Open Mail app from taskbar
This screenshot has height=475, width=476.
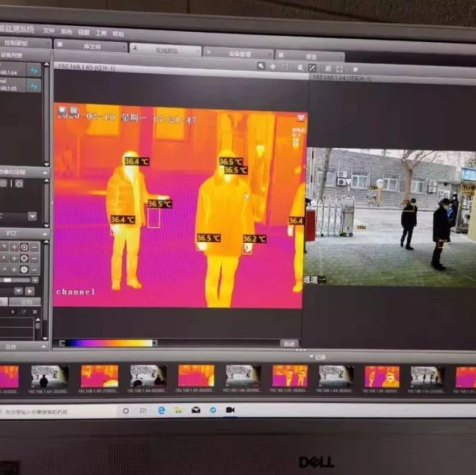point(196,410)
